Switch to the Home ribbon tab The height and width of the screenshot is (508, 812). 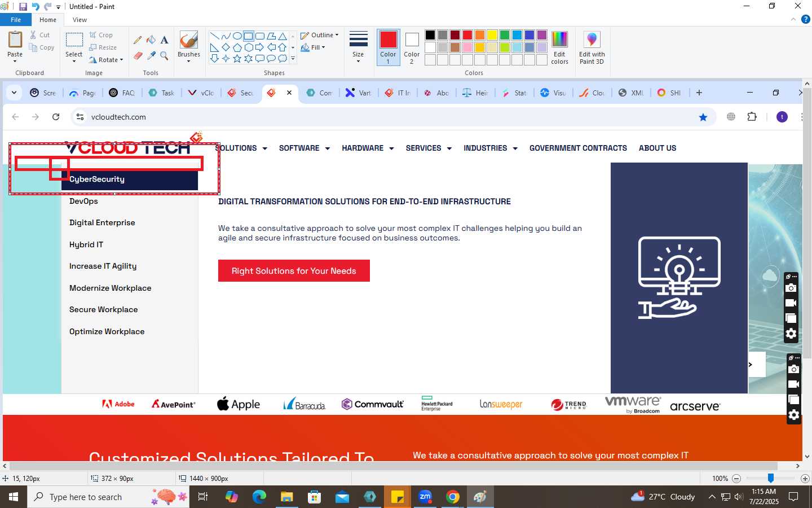click(x=48, y=20)
